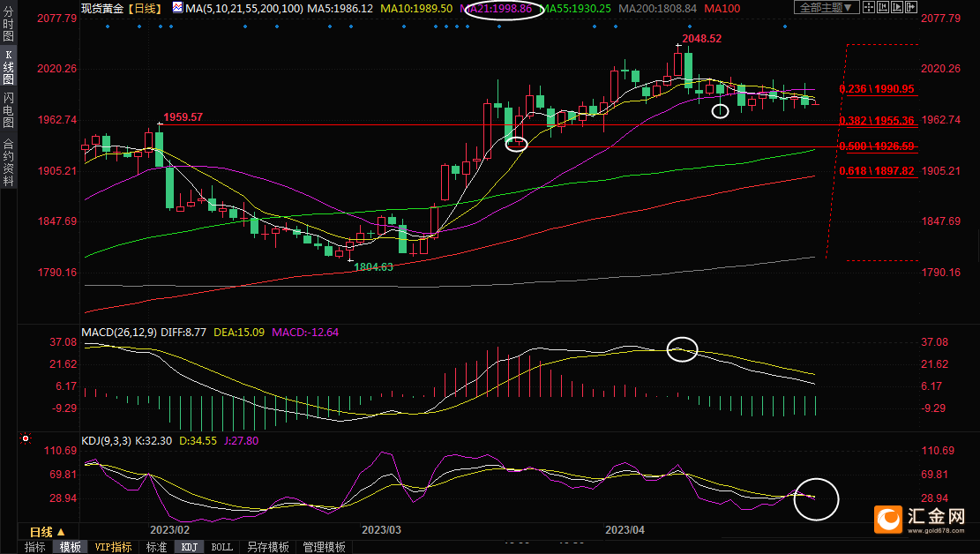980x554 pixels.
Task: Click the MACD:-12.64 value
Action: pyautogui.click(x=305, y=332)
